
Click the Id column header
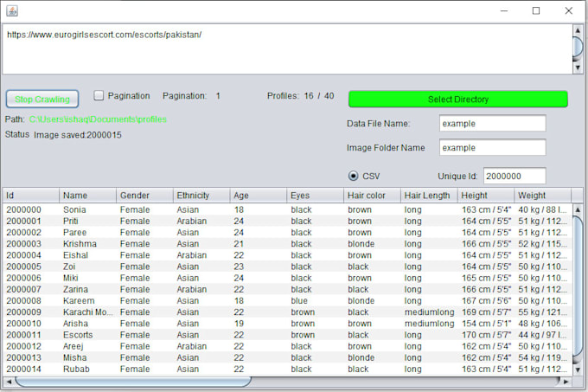coord(31,196)
